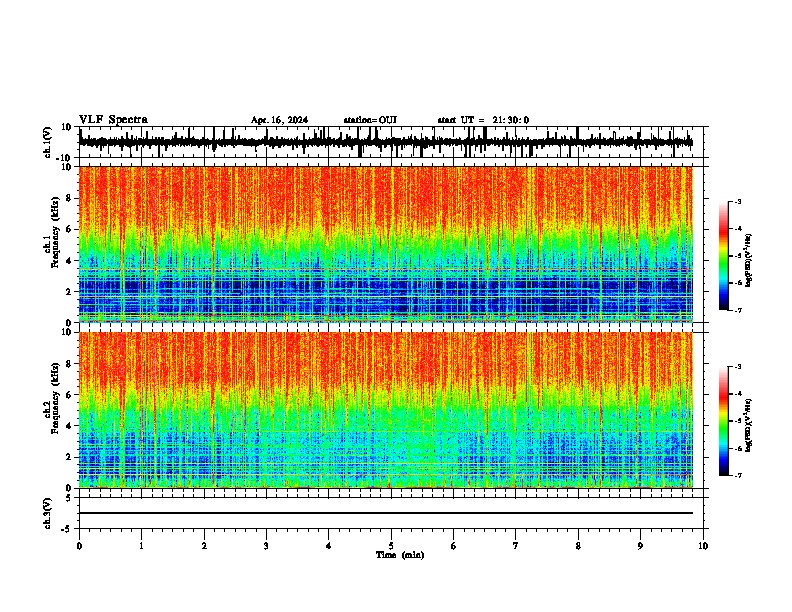
Task: Click time axis tick label "4"
Action: [x=329, y=546]
